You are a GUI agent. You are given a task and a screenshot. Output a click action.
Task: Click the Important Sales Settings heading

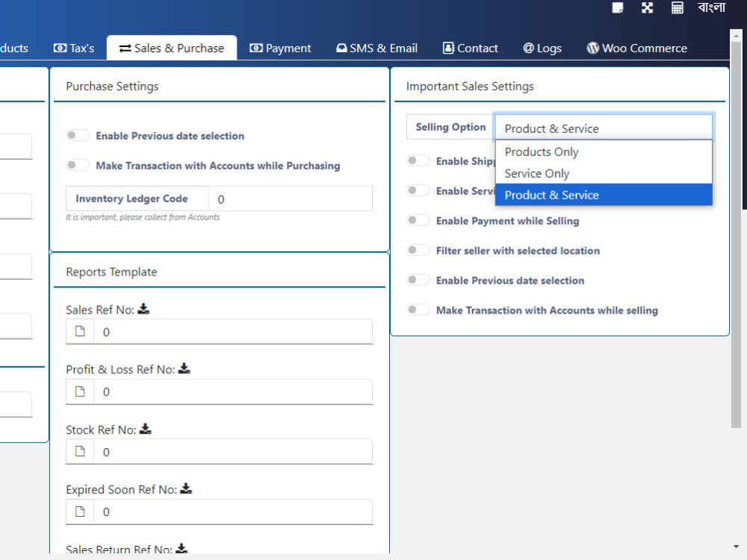click(470, 86)
